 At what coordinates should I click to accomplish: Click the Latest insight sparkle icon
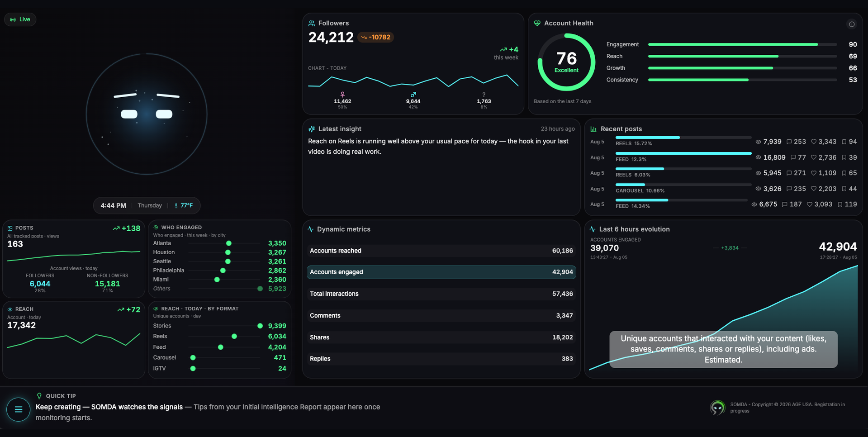tap(312, 129)
